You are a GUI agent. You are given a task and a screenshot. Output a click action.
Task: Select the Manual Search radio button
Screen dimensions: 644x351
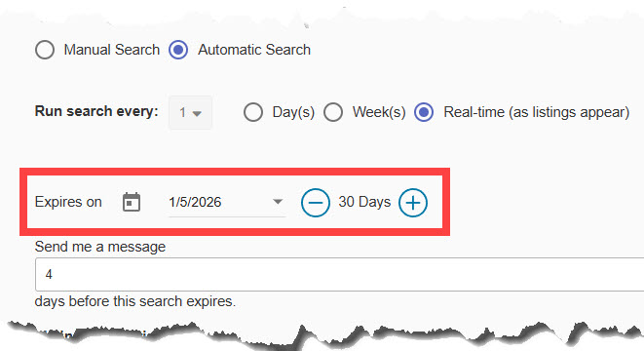point(45,50)
